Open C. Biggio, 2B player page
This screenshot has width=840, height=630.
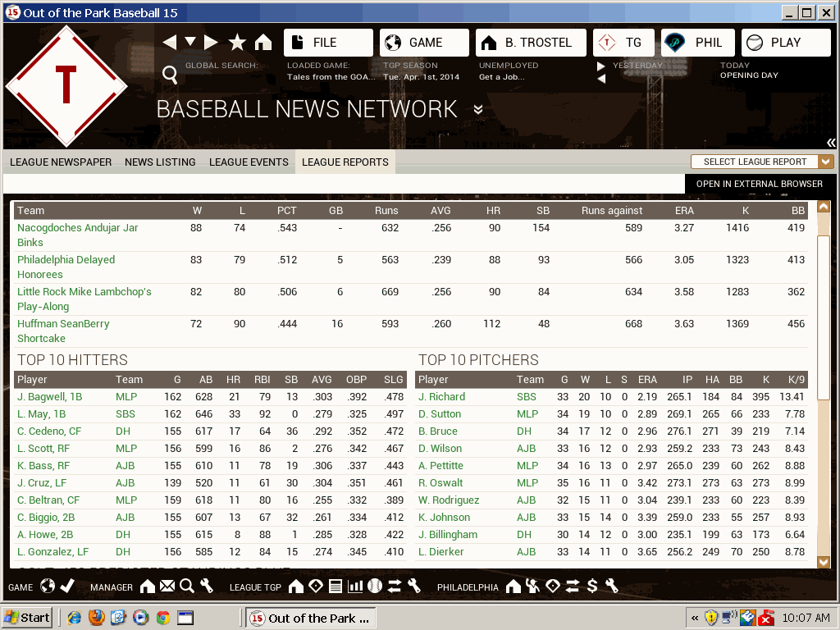(x=46, y=517)
